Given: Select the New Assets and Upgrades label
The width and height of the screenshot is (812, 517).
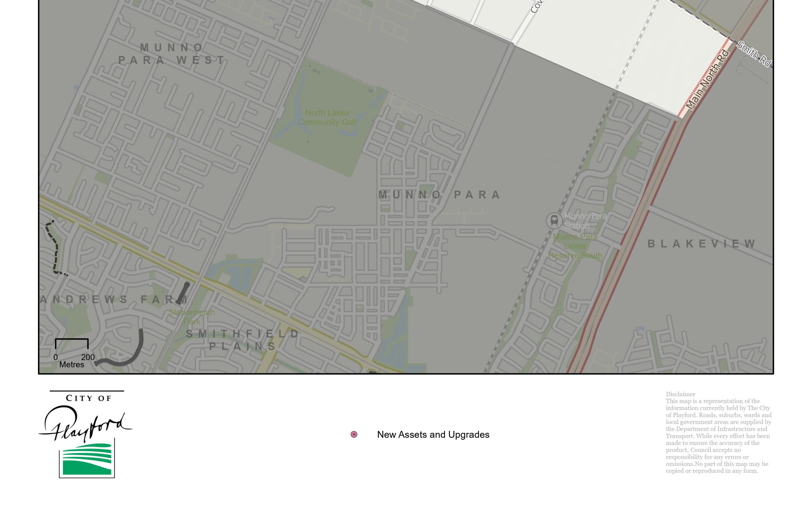Looking at the screenshot, I should (433, 434).
